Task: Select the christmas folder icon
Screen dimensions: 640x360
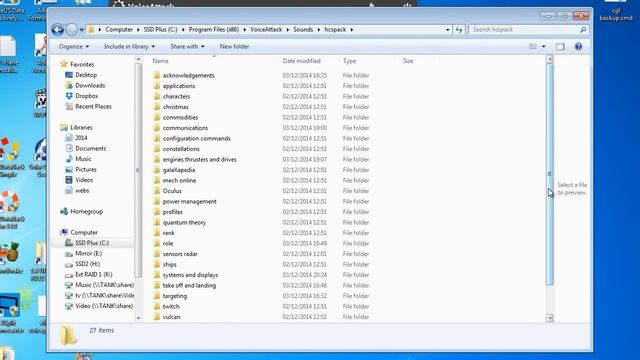Action: pyautogui.click(x=156, y=107)
